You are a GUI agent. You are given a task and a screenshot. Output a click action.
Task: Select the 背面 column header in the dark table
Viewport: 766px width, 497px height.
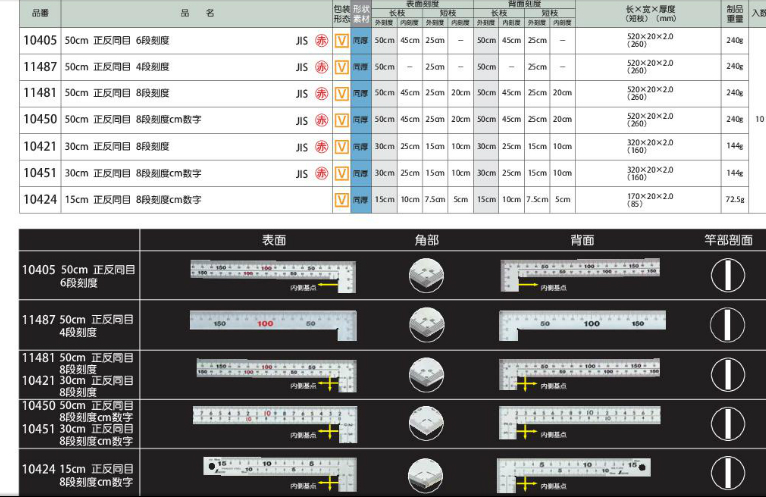[582, 240]
